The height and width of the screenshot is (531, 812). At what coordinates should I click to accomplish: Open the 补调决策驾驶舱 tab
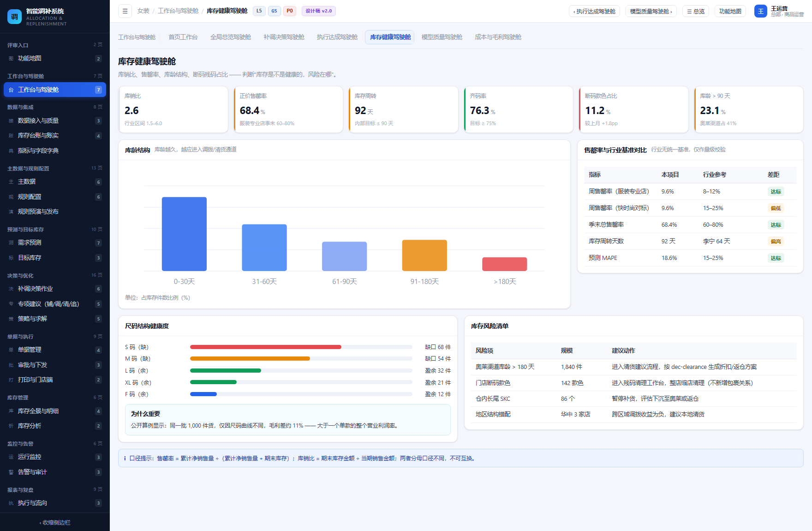pyautogui.click(x=284, y=37)
